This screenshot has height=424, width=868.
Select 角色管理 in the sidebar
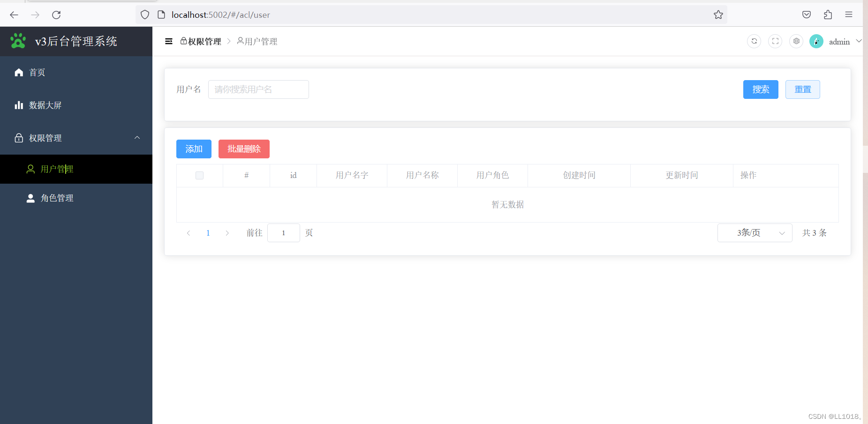click(x=76, y=198)
